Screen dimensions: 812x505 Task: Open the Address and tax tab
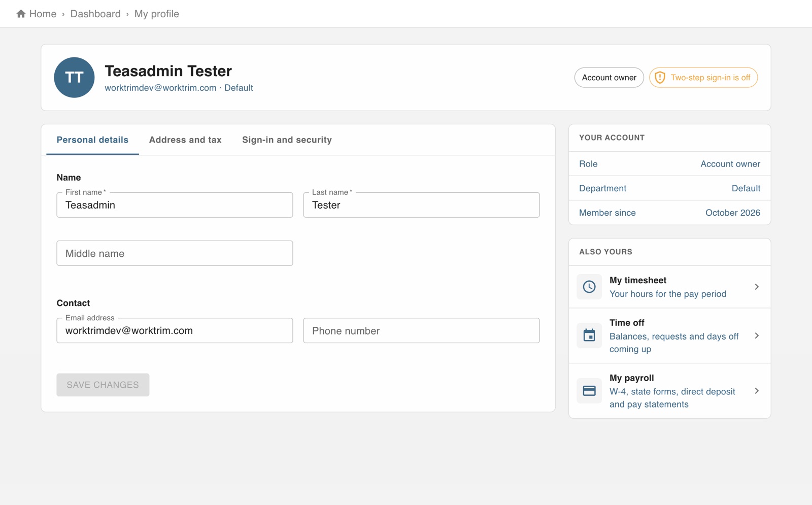[x=185, y=140]
